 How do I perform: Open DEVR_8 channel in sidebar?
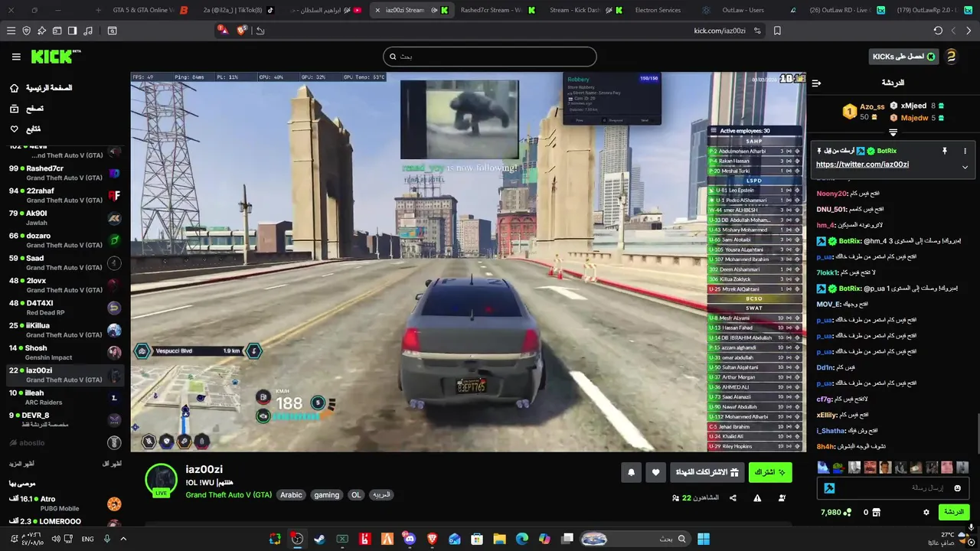(x=64, y=419)
